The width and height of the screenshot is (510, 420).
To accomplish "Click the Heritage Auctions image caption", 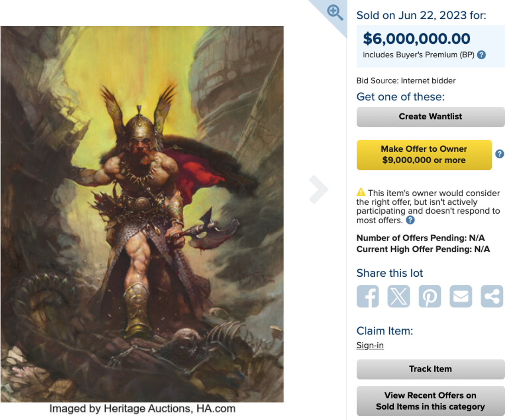I will (142, 409).
